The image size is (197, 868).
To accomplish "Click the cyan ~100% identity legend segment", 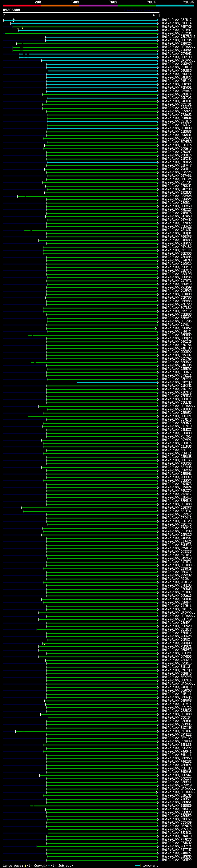I will 175,6.
